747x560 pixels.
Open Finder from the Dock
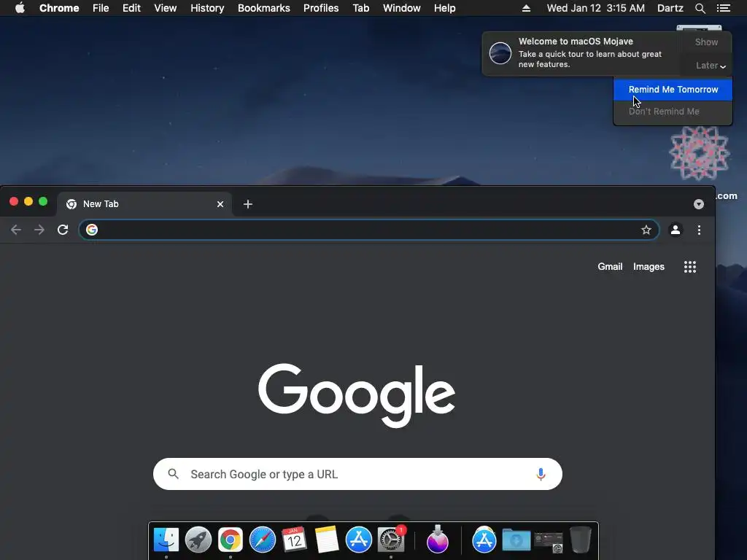coord(166,540)
